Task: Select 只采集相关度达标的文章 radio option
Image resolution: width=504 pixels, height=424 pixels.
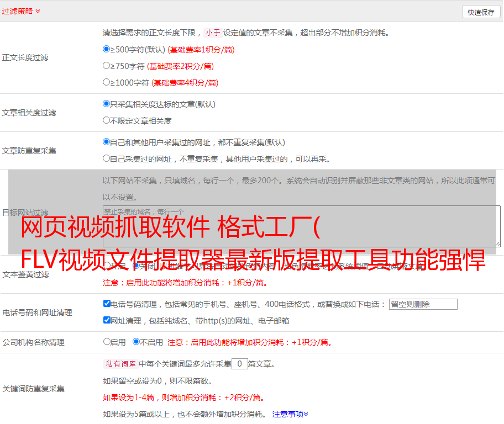Action: click(107, 104)
